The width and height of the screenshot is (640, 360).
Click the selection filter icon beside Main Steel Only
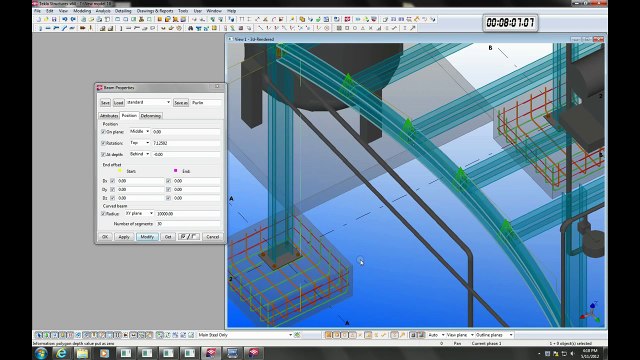coord(297,335)
